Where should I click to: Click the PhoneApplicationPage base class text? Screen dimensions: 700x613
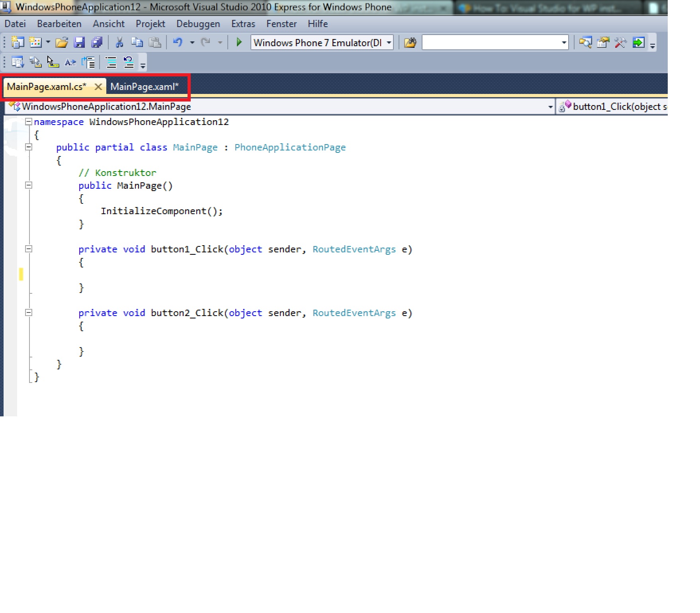[x=290, y=148]
